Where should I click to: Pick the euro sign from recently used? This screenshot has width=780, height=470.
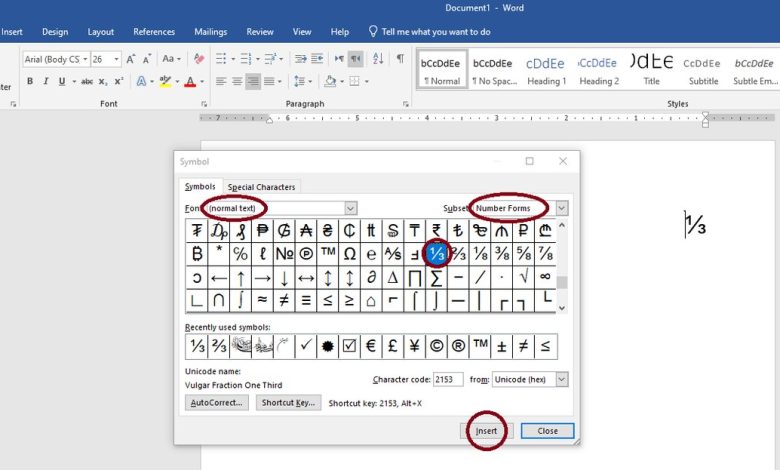[x=371, y=346]
